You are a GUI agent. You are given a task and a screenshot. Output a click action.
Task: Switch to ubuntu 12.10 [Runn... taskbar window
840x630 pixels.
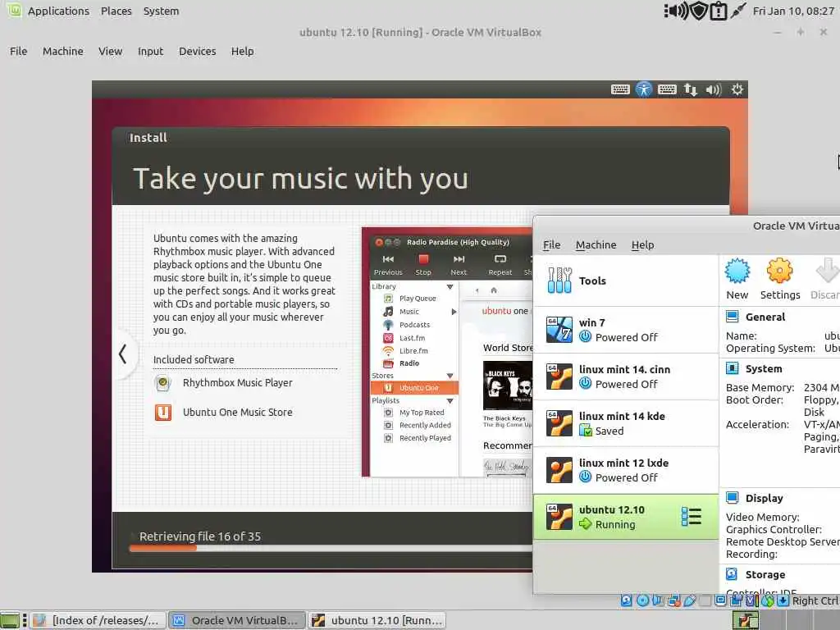377,620
